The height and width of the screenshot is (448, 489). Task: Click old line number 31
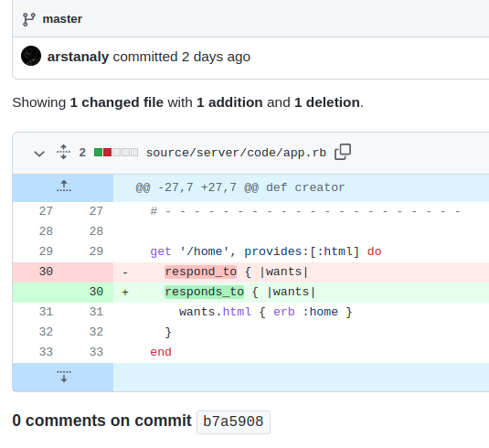pyautogui.click(x=46, y=312)
